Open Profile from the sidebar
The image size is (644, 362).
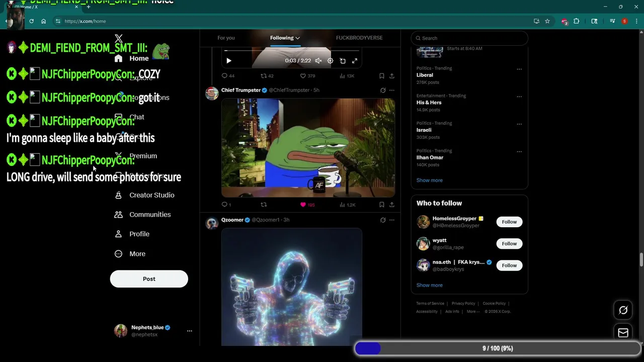132,234
